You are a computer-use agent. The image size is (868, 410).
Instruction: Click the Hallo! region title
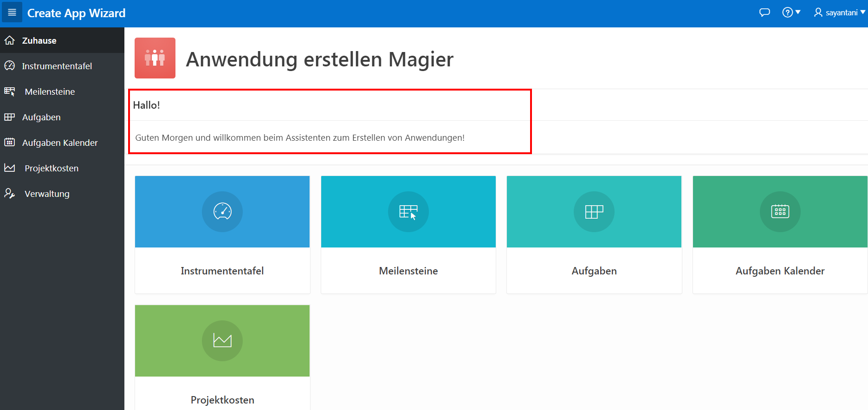147,105
